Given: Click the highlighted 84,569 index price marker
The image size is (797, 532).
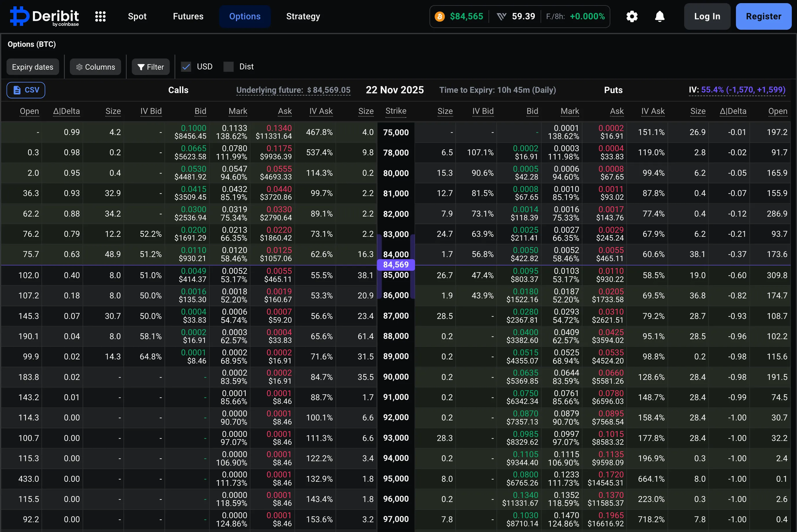Looking at the screenshot, I should [x=396, y=264].
